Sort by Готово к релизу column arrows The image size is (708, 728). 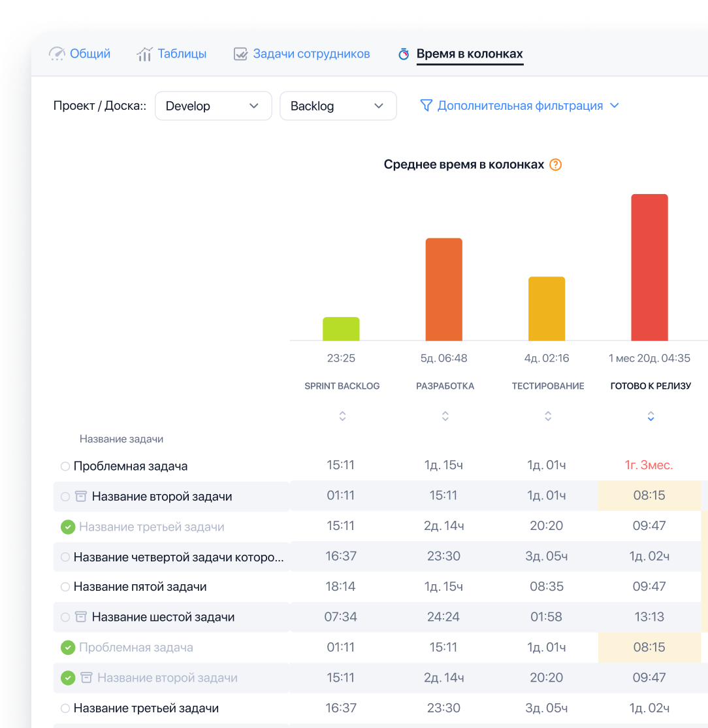[651, 416]
